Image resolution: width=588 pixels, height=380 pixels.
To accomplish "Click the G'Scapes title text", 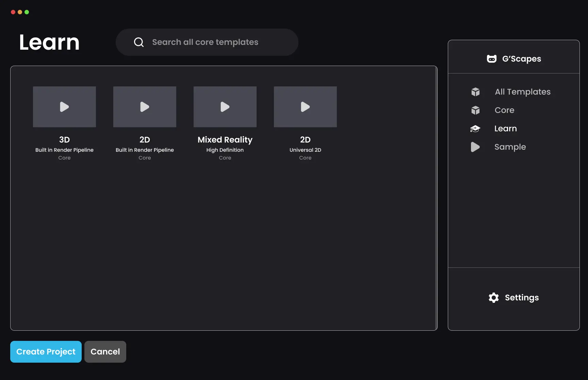I will [x=522, y=59].
